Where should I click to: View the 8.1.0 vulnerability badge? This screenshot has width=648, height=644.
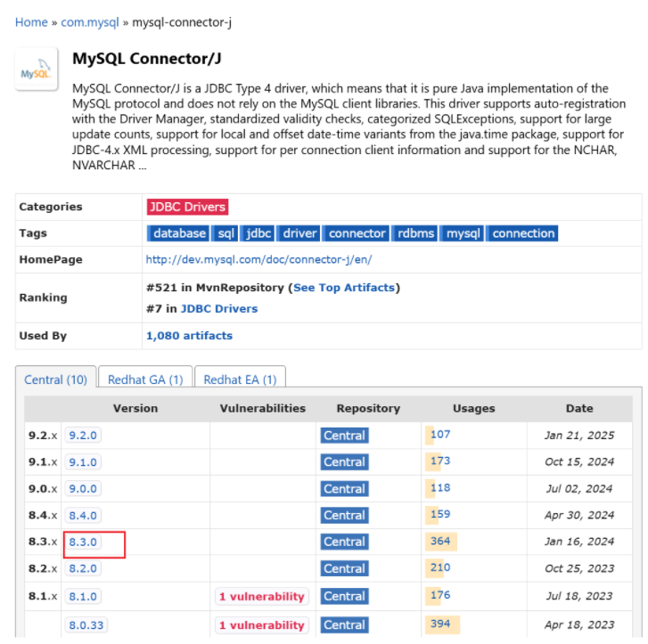pyautogui.click(x=261, y=597)
